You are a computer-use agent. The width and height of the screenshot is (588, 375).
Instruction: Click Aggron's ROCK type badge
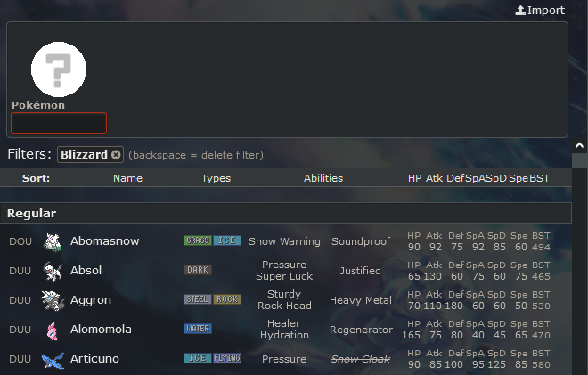tap(227, 299)
